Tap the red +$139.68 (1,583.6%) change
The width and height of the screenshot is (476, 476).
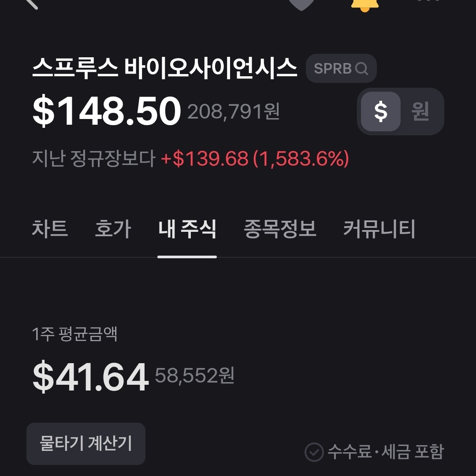[x=255, y=159]
